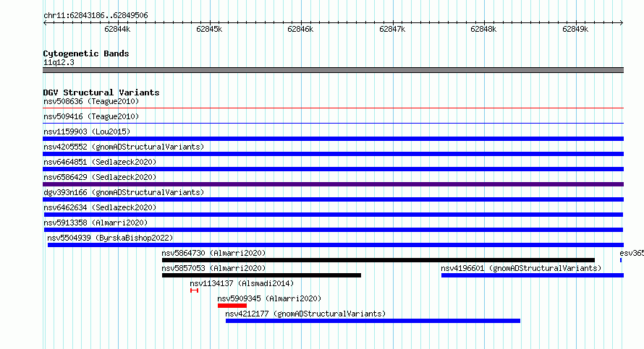The height and width of the screenshot is (349, 644).
Task: Select nsv5864730 (Almarri2020) label
Action: point(213,253)
